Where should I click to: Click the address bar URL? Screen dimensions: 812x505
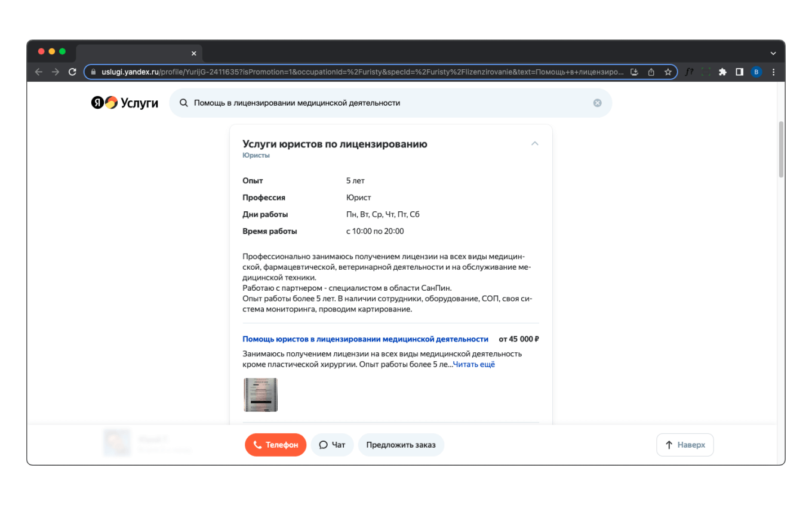click(361, 72)
